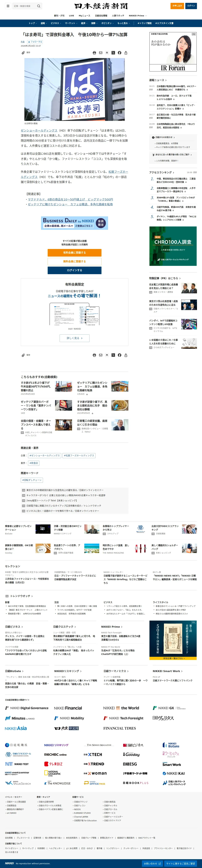Click the Facebook icon below the article
This screenshot has height=868, width=202.
pos(120,355)
